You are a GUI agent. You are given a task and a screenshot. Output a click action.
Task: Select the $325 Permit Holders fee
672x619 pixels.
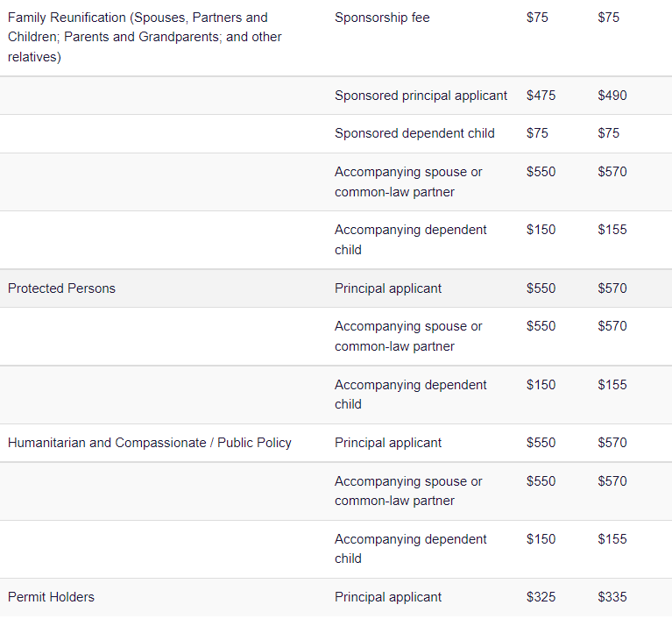pos(541,597)
